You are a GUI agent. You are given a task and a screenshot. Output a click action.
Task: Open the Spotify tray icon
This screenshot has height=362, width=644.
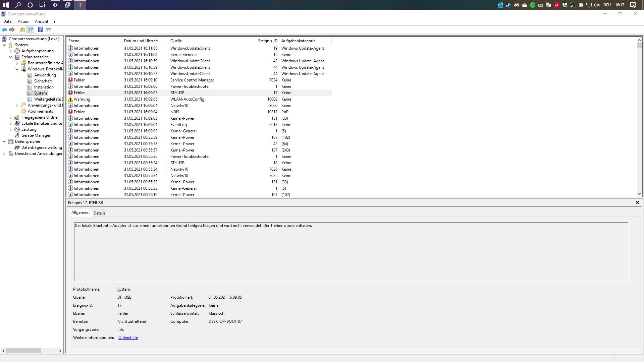pos(533,5)
